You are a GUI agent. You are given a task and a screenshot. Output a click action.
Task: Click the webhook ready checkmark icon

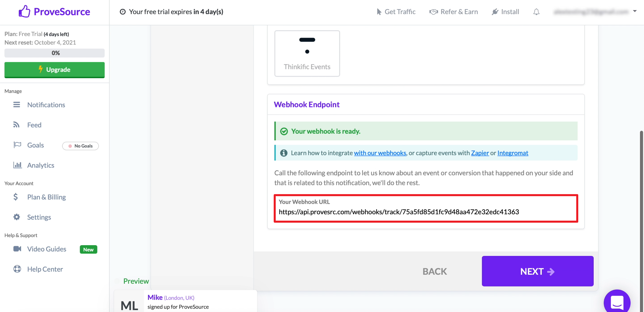(x=284, y=131)
